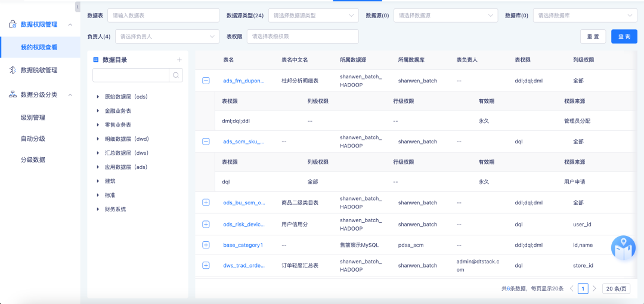Viewport: 644px width, 304px height.
Task: Go to 自动分级 page
Action: click(33, 139)
